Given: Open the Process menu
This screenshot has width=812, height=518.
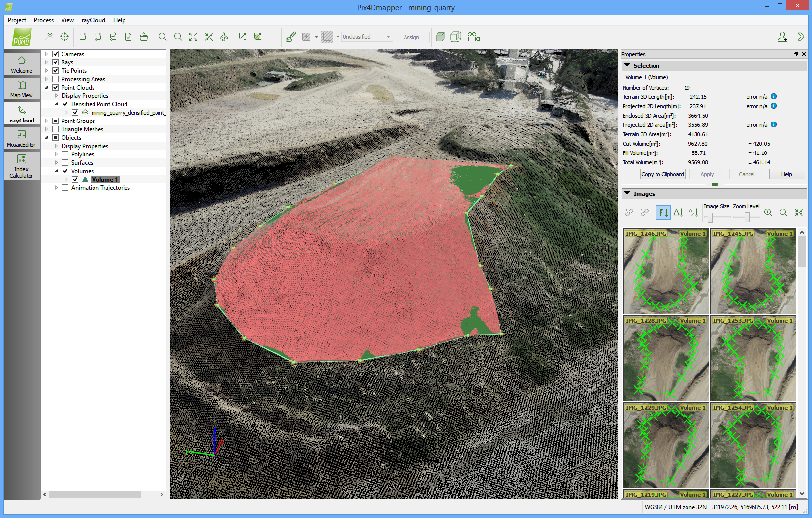Looking at the screenshot, I should pyautogui.click(x=44, y=20).
